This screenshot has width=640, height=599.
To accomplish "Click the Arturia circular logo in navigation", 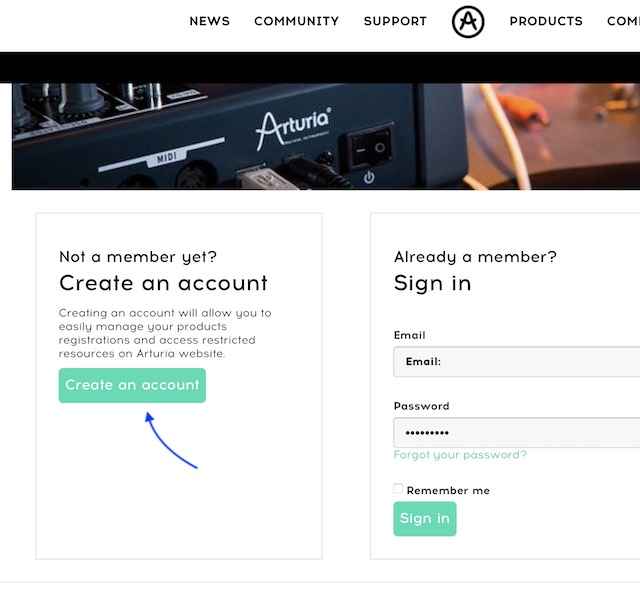I will click(x=468, y=21).
